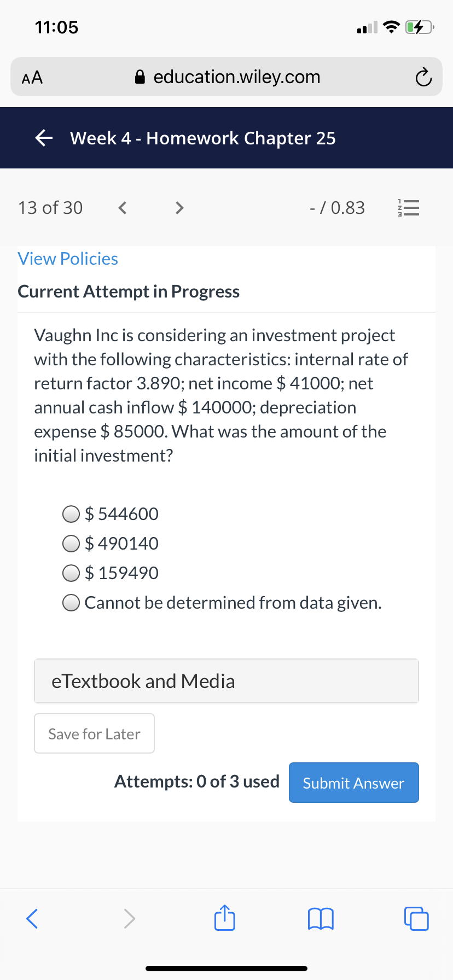
Task: Tap the back arrow beside Week 4 title
Action: (44, 138)
